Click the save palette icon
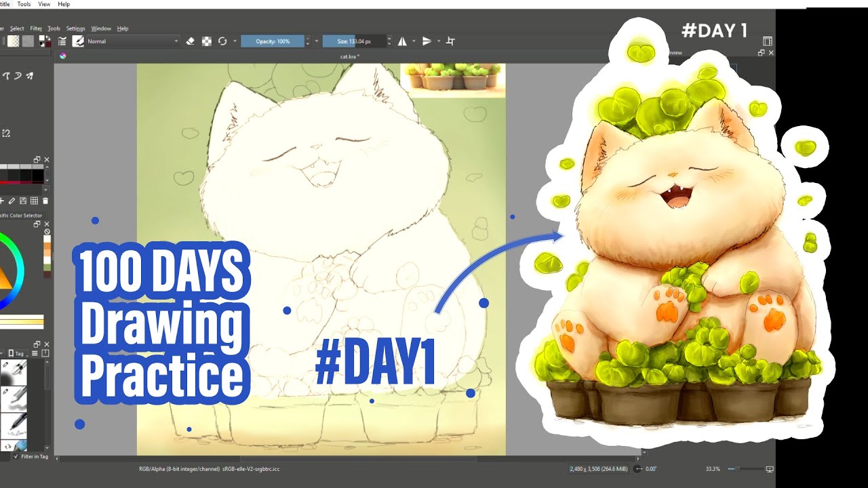This screenshot has width=868, height=488. coord(24,201)
